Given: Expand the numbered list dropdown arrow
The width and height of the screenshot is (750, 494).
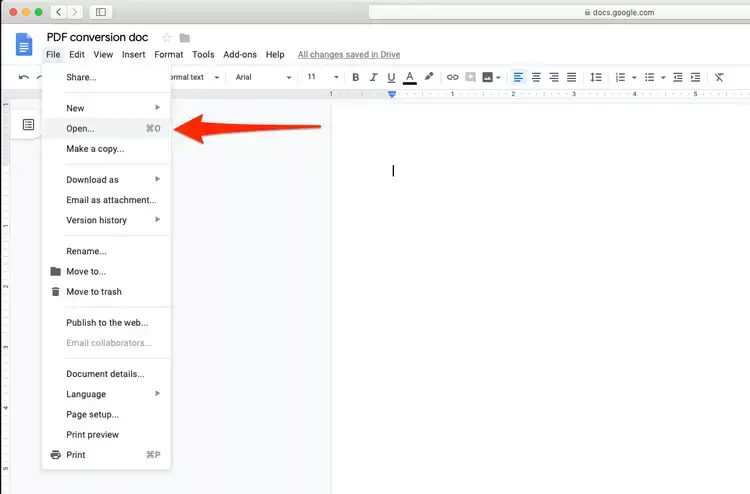Looking at the screenshot, I should coord(634,77).
